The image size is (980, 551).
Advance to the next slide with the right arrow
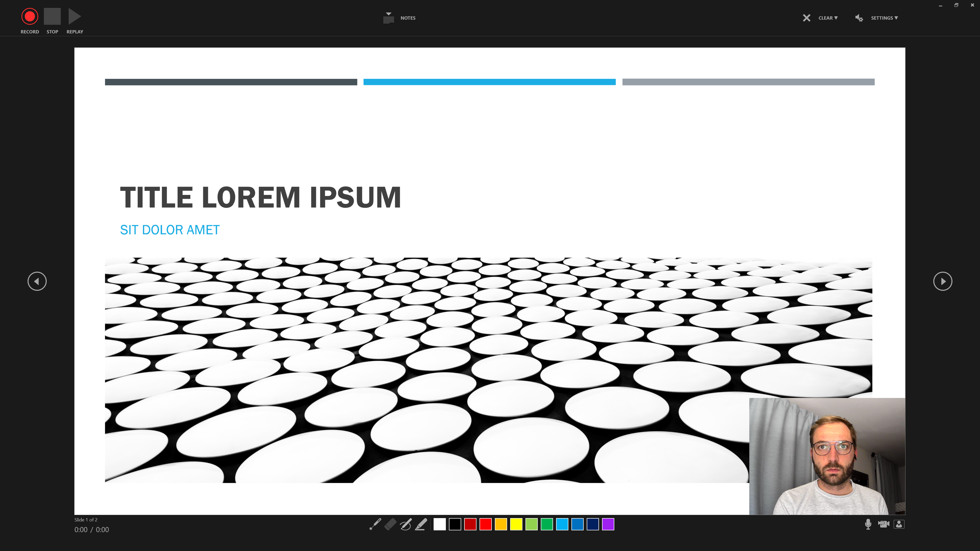pos(942,281)
